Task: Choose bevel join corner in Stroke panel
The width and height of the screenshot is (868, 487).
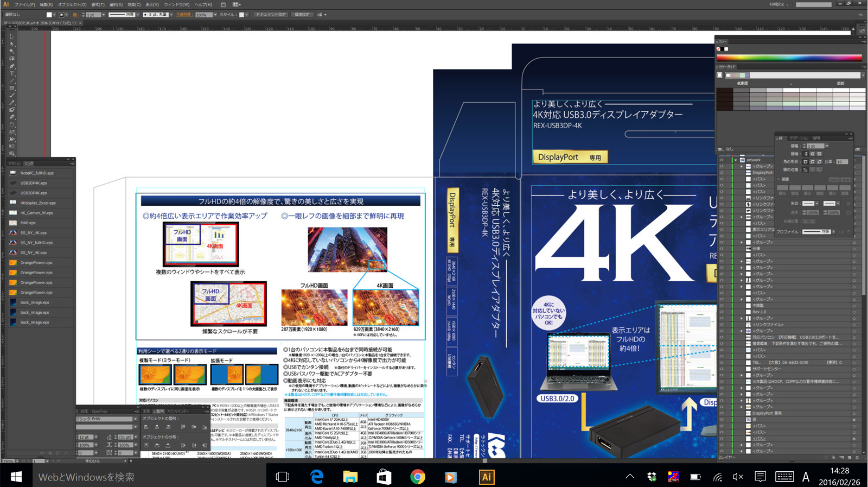Action: click(819, 162)
